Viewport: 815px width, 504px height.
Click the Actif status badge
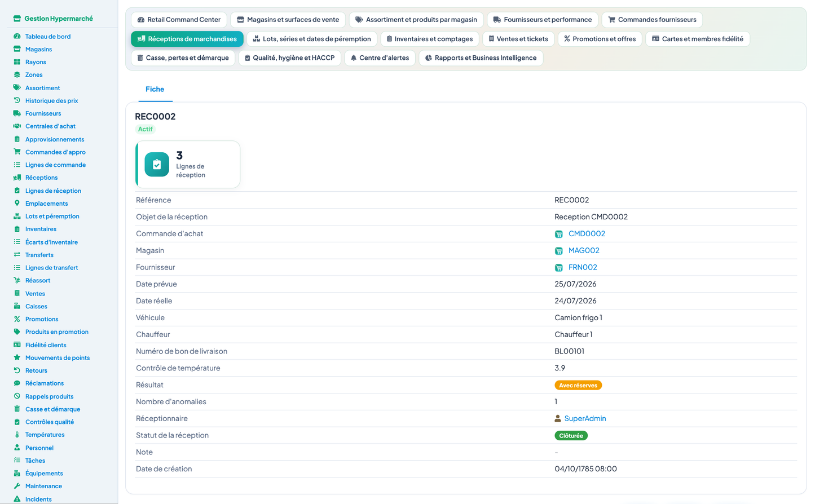[145, 129]
